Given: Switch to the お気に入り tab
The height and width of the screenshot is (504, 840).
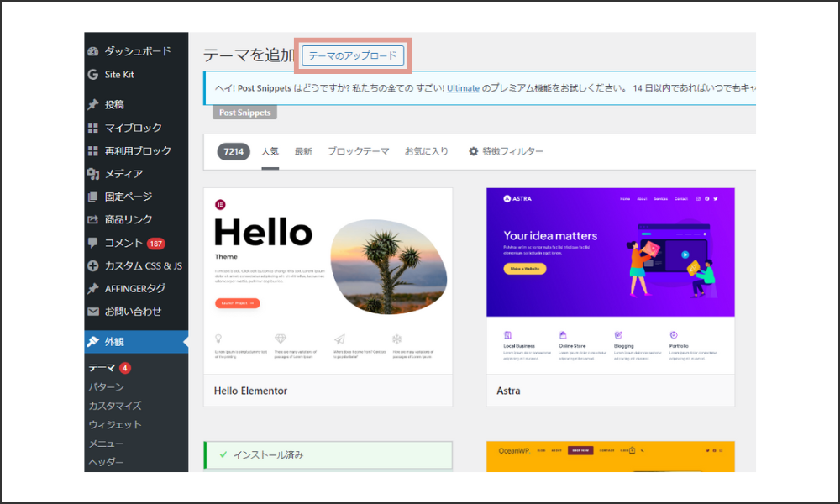Looking at the screenshot, I should point(427,151).
